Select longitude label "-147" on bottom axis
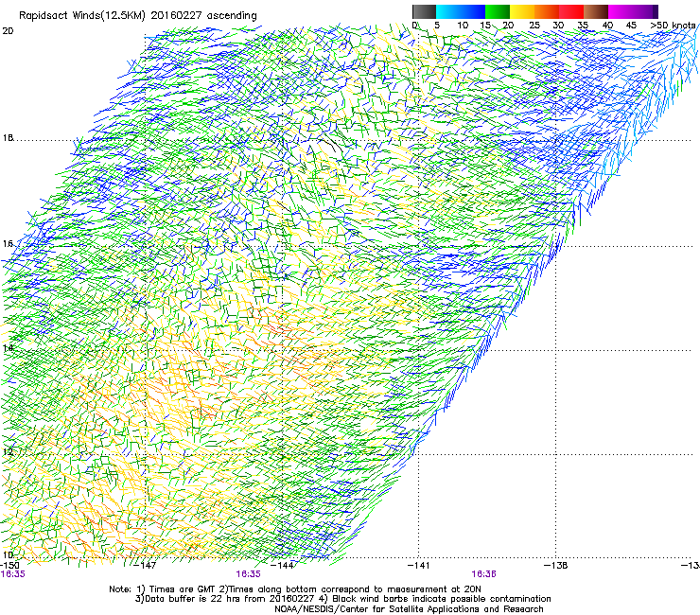700x615 pixels. (x=145, y=566)
